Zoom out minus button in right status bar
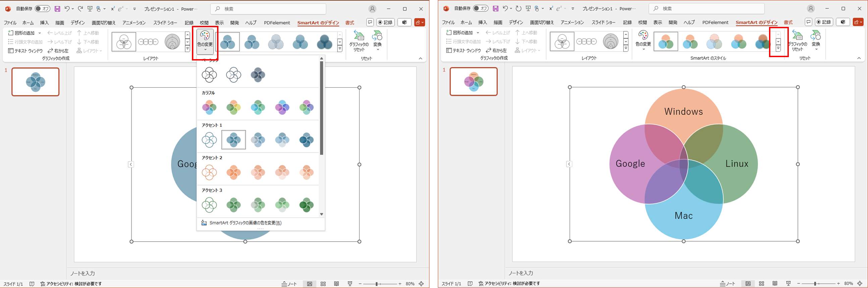 click(799, 284)
